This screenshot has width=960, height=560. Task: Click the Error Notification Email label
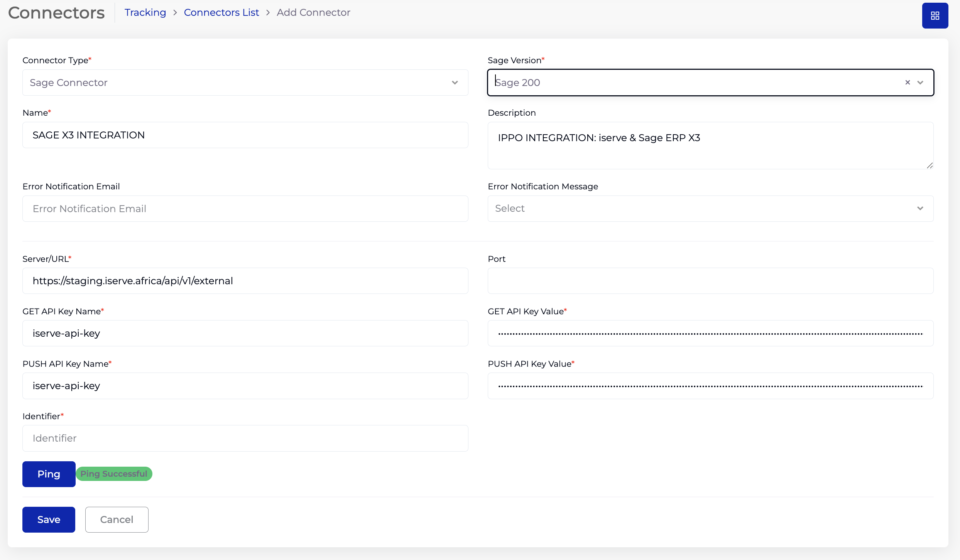click(x=71, y=186)
